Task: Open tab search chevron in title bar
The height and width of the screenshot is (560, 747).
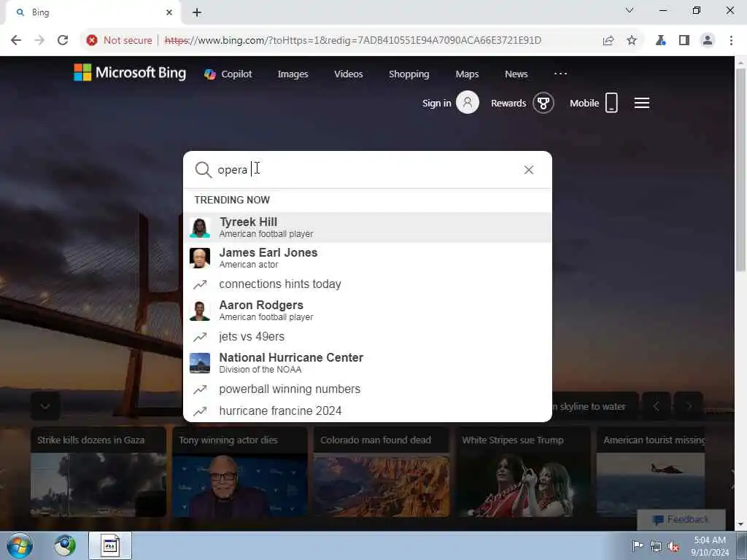Action: click(x=630, y=10)
